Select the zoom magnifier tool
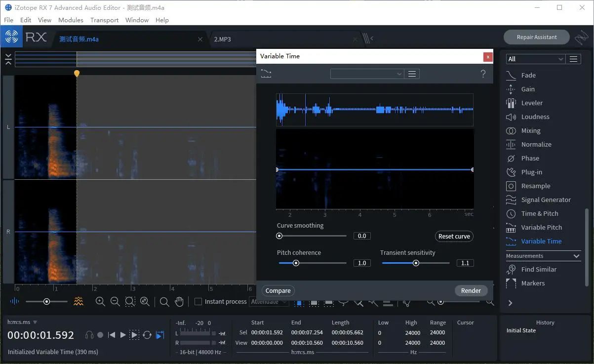This screenshot has height=364, width=594. 164,301
